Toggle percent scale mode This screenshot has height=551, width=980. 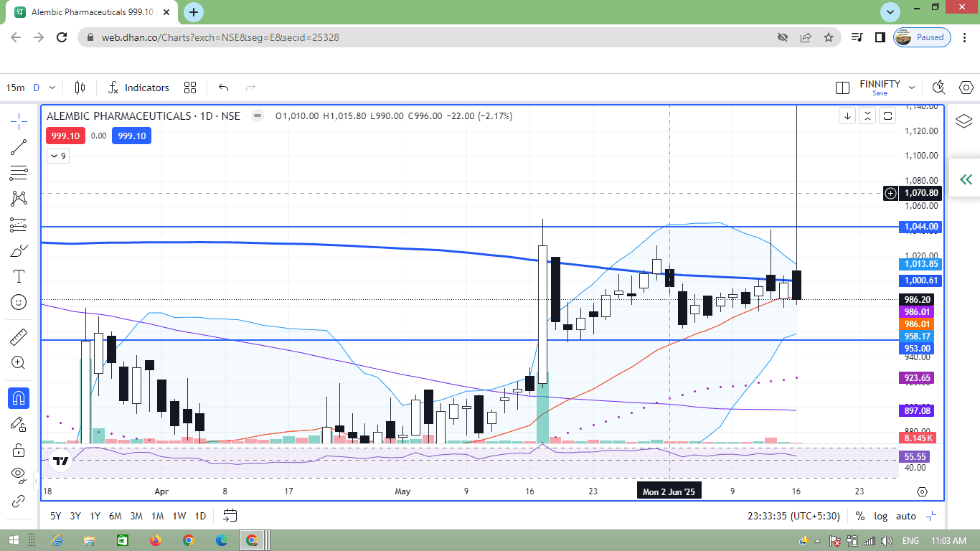[x=860, y=516]
